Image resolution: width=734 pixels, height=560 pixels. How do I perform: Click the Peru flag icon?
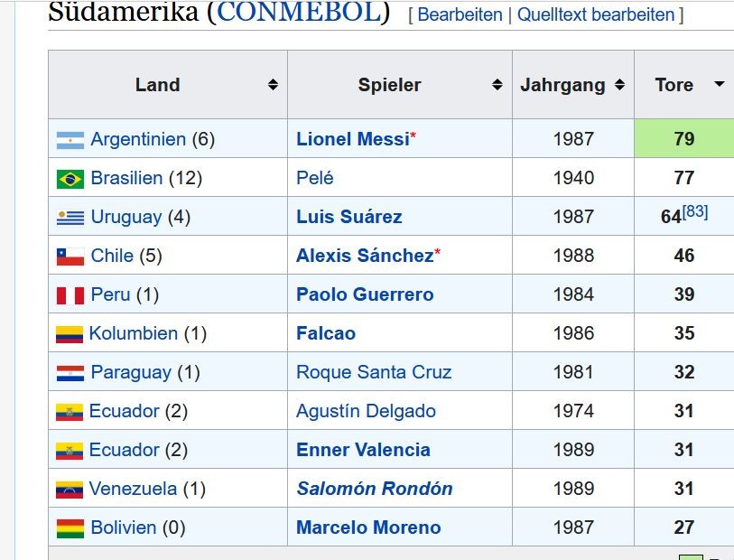pos(70,295)
